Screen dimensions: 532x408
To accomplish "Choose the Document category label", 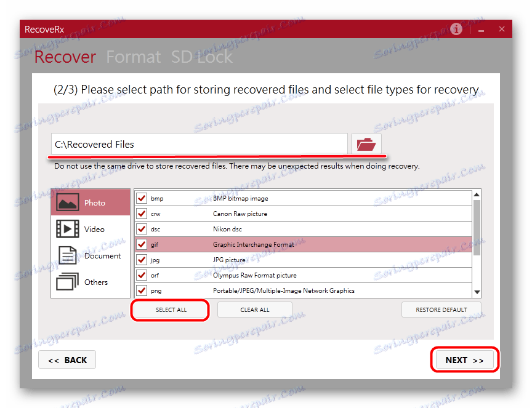I will 102,256.
